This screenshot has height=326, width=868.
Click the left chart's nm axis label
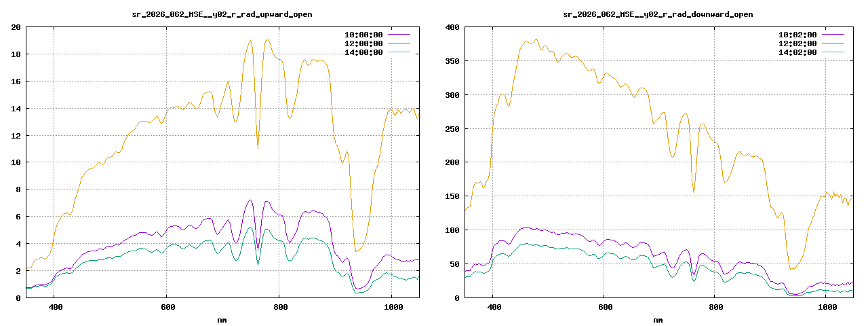click(x=222, y=320)
